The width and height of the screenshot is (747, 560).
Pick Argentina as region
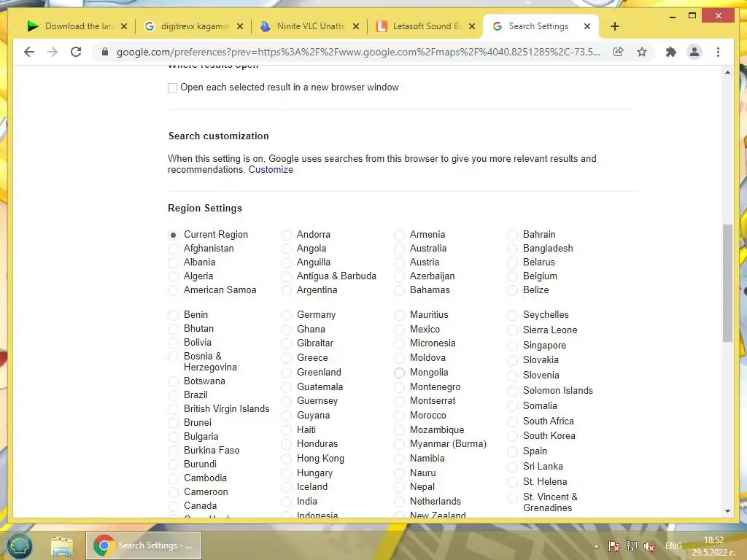tap(286, 290)
